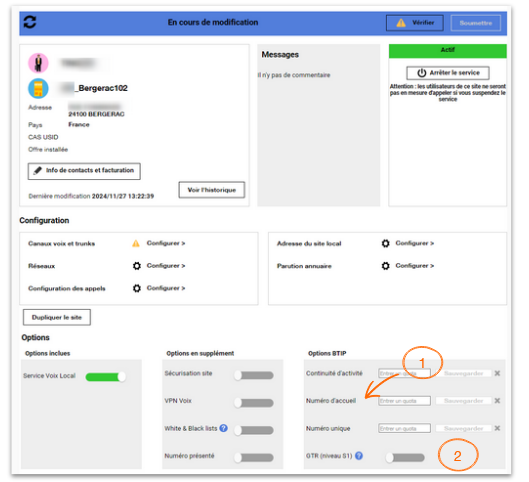Click the warning triangle beside Canaux voix et trunks
This screenshot has width=529, height=482.
click(136, 243)
